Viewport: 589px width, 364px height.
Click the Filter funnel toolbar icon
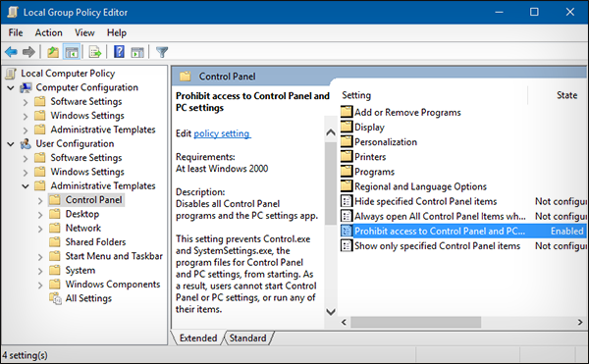[162, 52]
